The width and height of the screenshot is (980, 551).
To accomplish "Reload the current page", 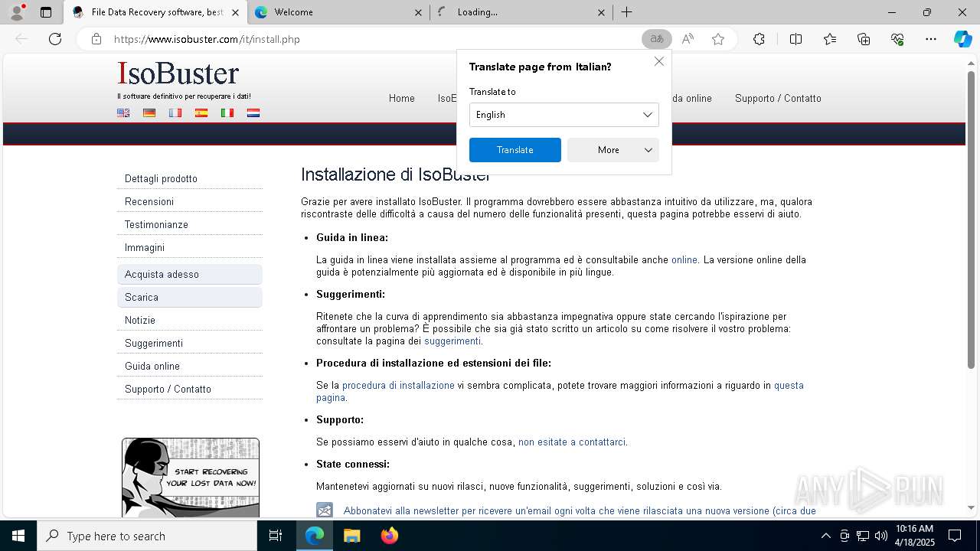I will tap(55, 39).
